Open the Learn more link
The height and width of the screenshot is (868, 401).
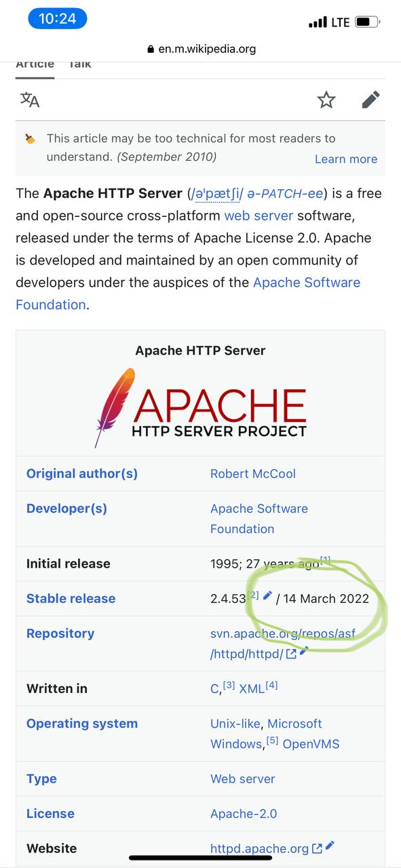[346, 159]
